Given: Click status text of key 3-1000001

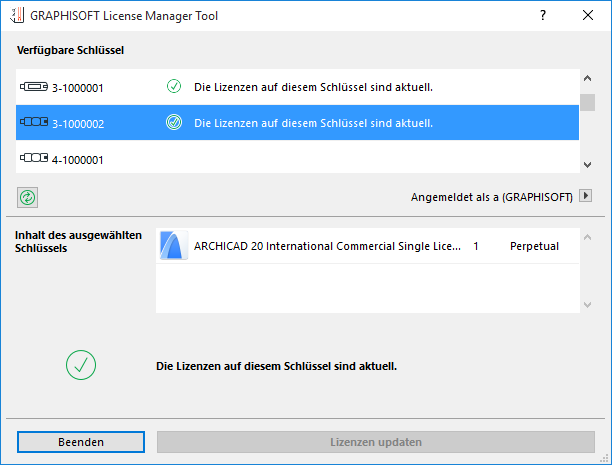Looking at the screenshot, I should (313, 87).
